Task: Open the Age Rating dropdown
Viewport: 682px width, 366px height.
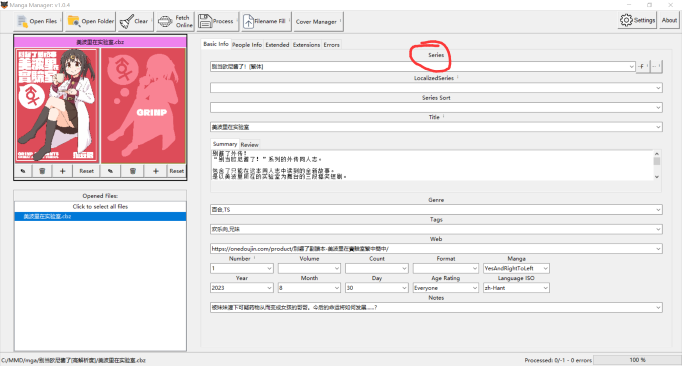Action: coord(475,288)
